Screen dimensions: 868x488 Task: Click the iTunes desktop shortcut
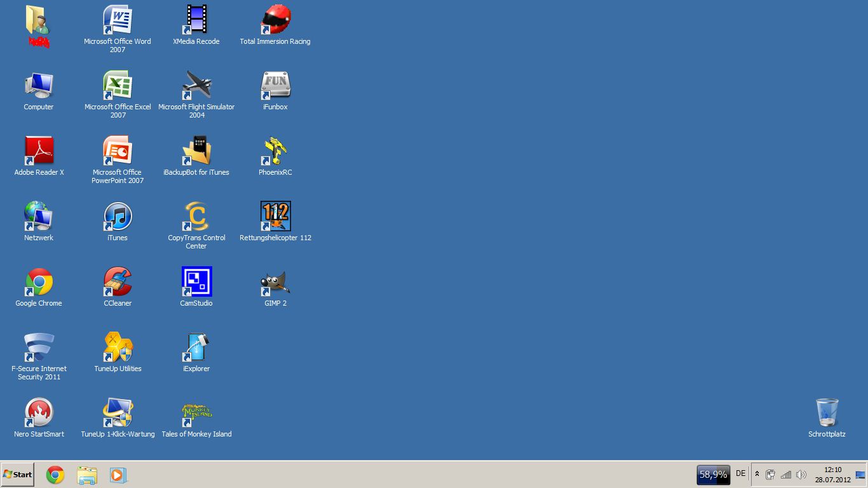[x=118, y=217]
